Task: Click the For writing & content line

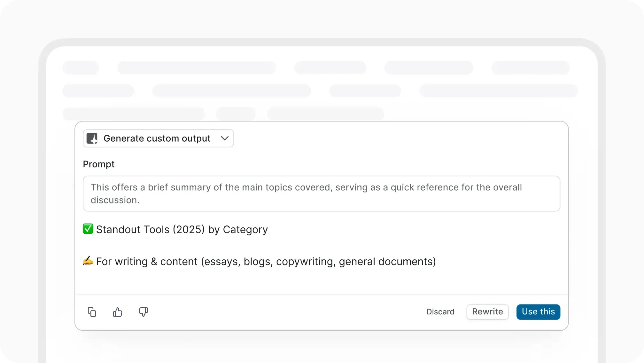Action: tap(266, 262)
